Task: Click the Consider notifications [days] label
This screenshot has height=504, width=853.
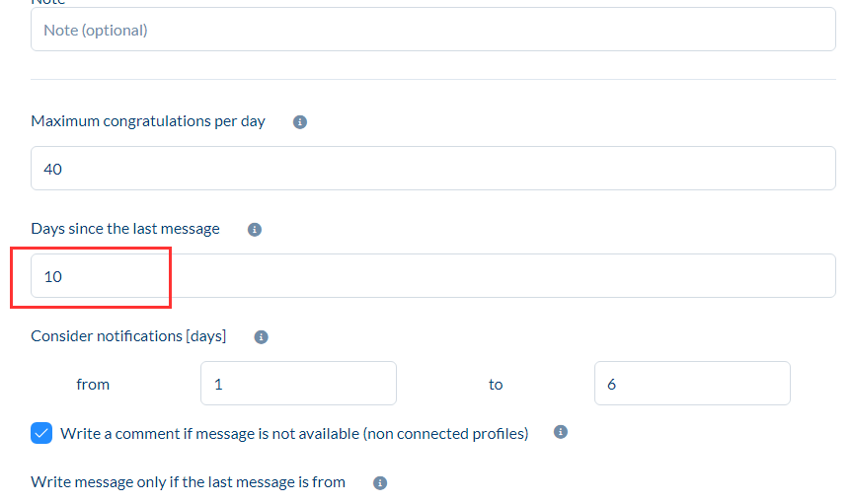Action: [128, 336]
